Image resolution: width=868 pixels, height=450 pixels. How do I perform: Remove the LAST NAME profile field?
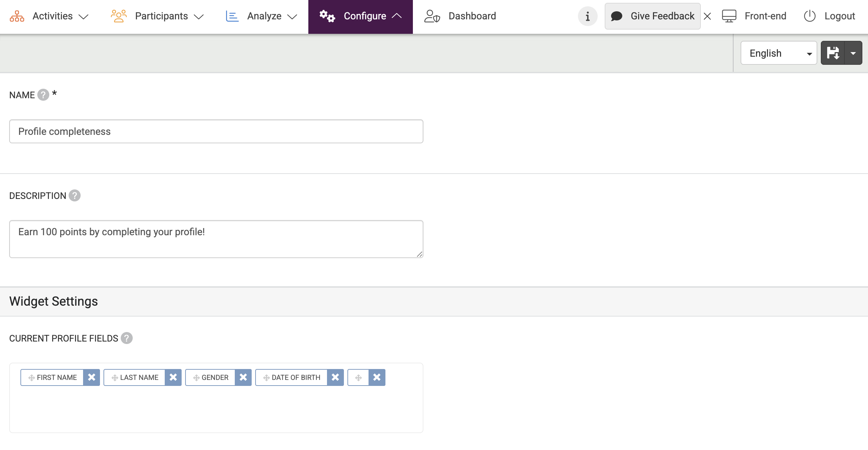(173, 377)
